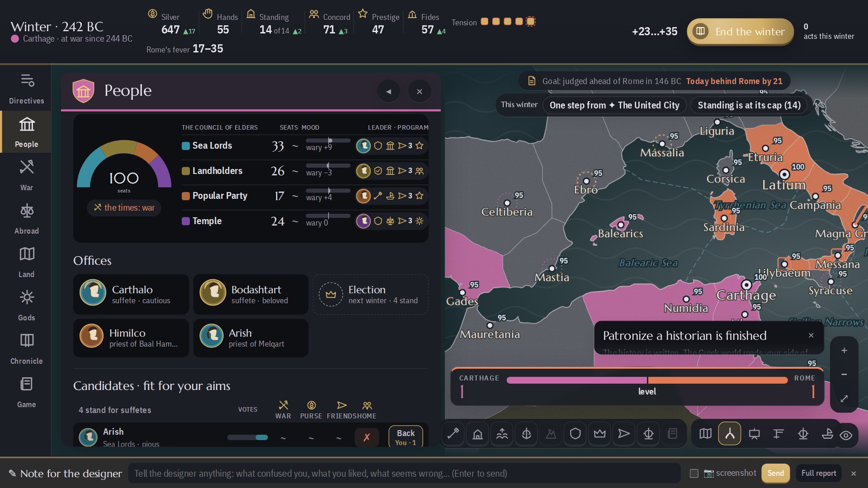Tick the screenshot checkbox

(694, 473)
